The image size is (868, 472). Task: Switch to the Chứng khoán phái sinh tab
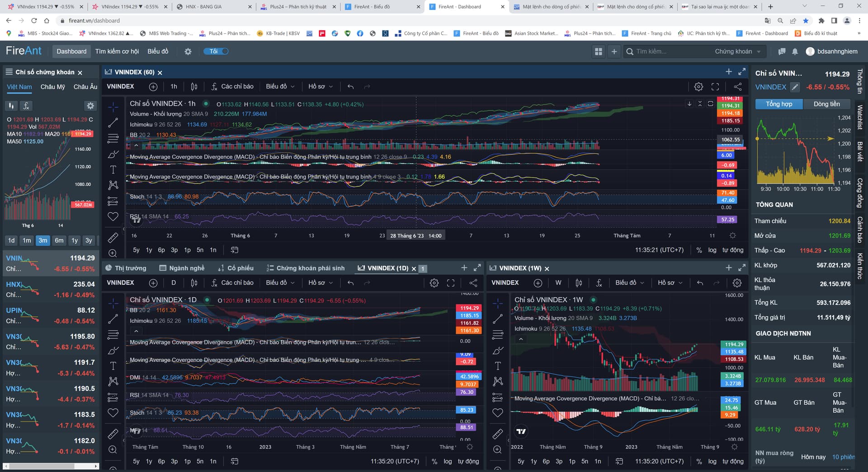306,268
